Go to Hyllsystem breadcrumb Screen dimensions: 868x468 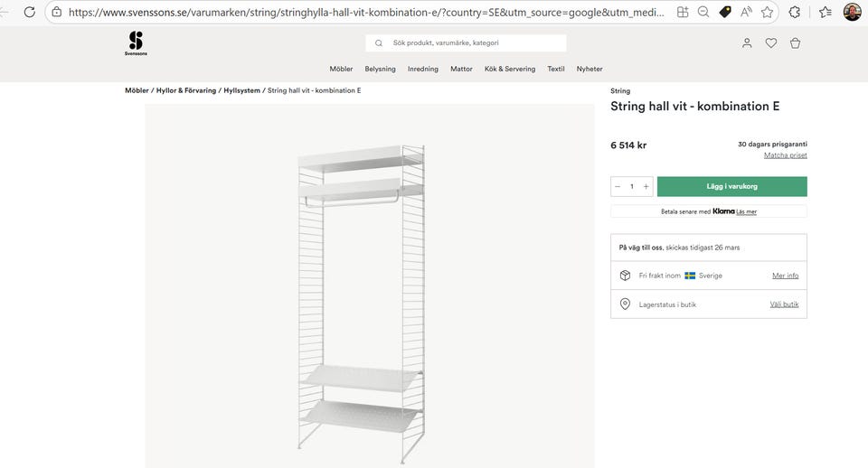pyautogui.click(x=241, y=90)
